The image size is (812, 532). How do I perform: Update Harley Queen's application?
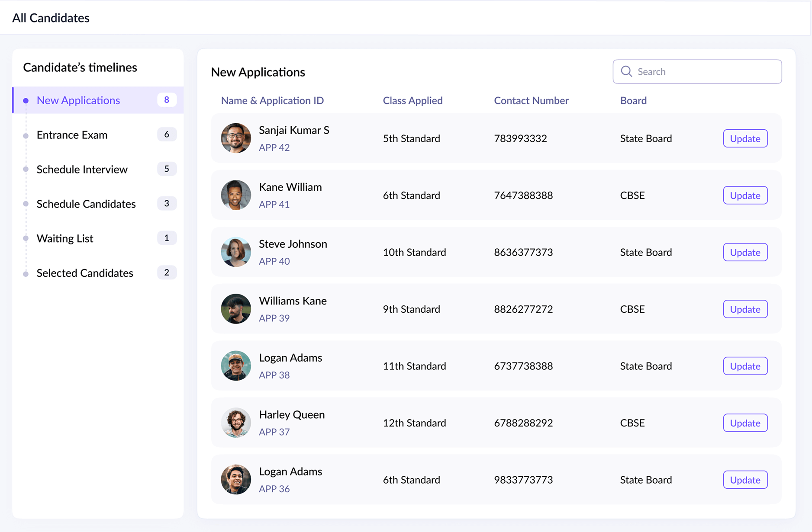coord(745,423)
